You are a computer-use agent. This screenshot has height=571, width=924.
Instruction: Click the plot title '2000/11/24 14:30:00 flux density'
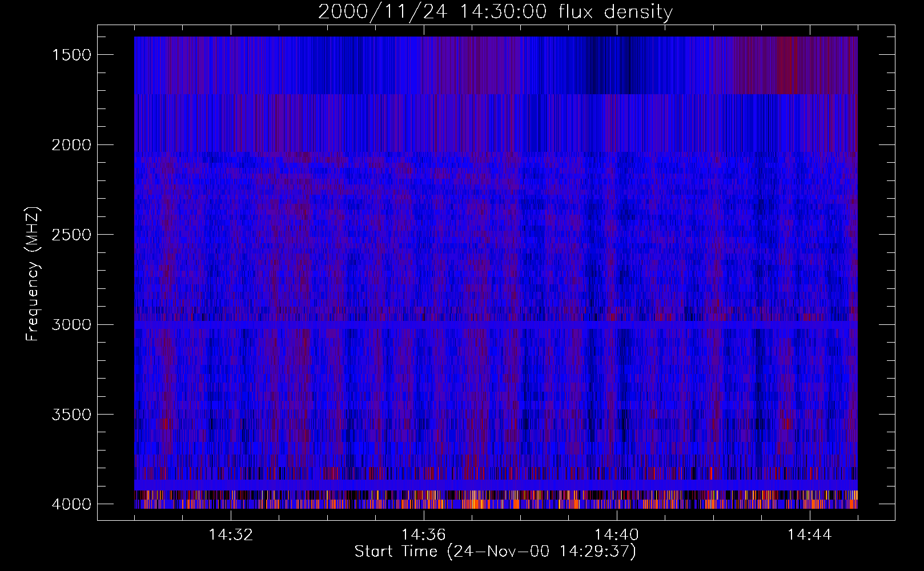(495, 12)
